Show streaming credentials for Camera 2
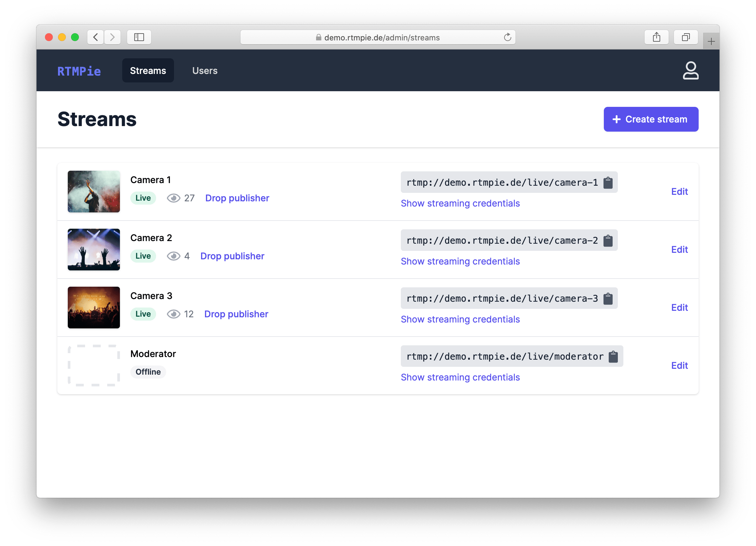The width and height of the screenshot is (756, 546). tap(460, 261)
